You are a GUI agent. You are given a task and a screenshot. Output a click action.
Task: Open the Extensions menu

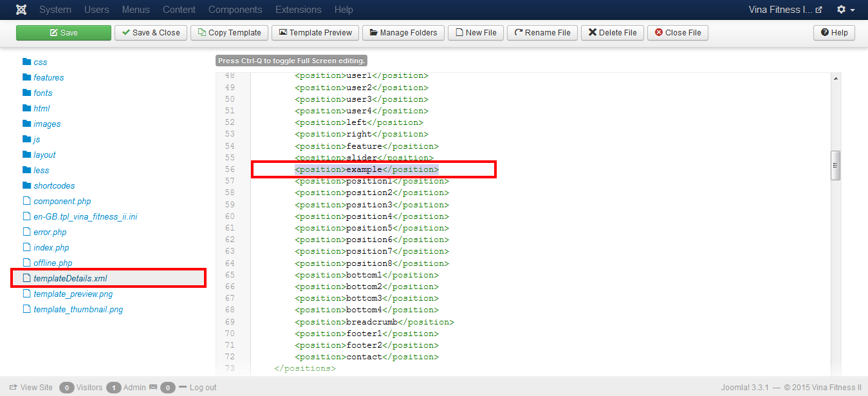point(298,10)
